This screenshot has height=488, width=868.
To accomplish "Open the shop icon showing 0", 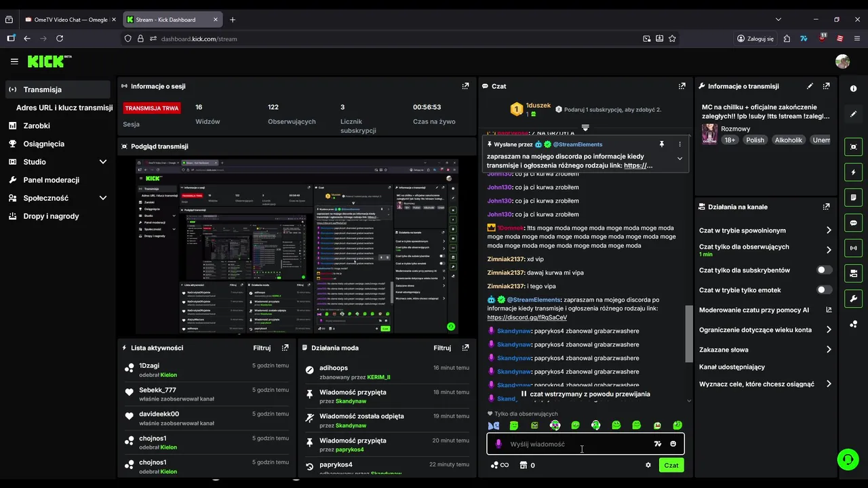I will point(527,465).
